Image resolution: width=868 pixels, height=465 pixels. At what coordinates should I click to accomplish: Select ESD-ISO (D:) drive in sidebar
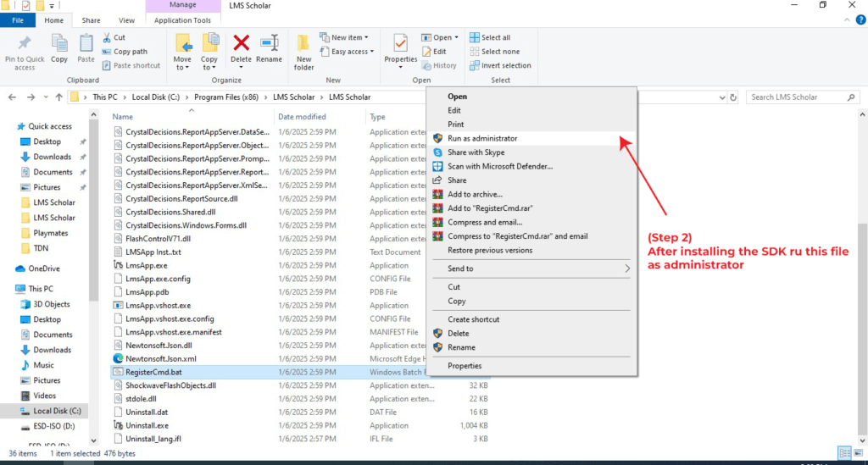click(x=53, y=426)
